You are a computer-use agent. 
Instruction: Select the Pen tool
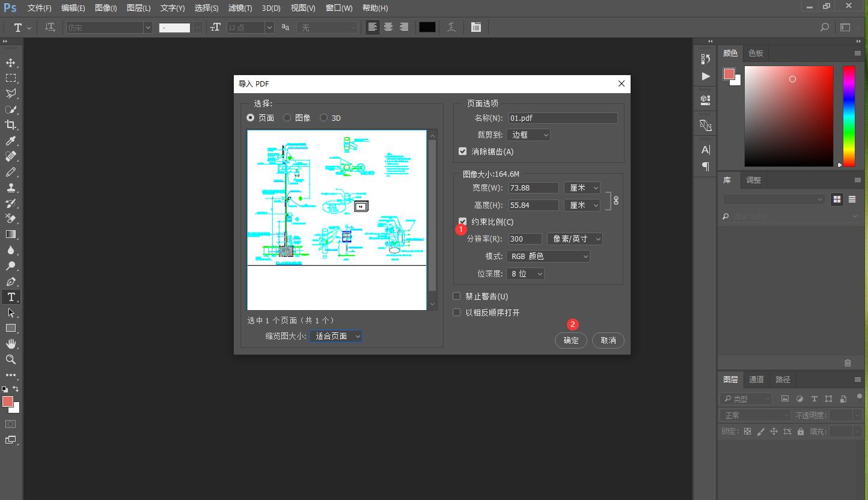[x=11, y=282]
